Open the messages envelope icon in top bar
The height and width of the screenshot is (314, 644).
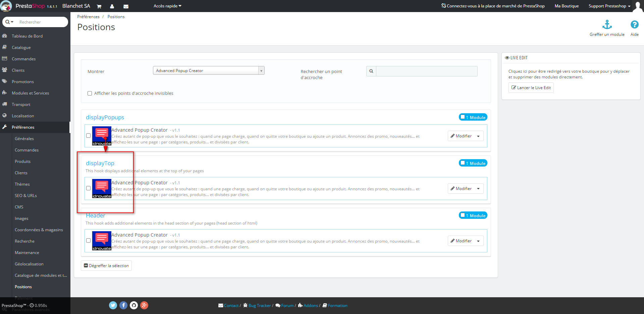[x=126, y=6]
